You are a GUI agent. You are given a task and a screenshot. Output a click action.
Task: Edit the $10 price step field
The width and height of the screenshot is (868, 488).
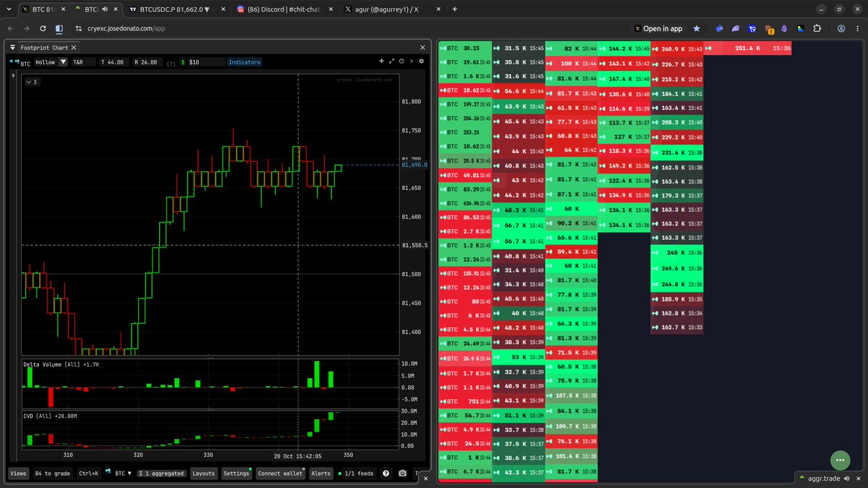207,62
